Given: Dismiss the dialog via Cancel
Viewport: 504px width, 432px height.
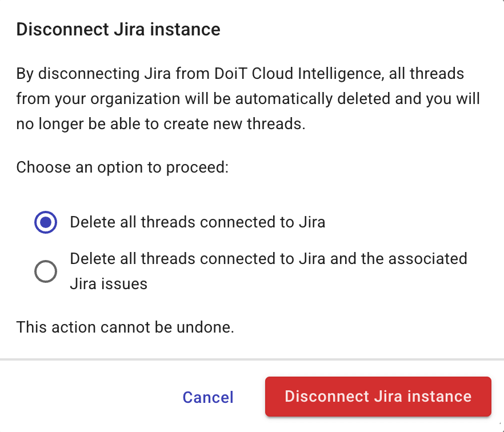Looking at the screenshot, I should (x=207, y=397).
